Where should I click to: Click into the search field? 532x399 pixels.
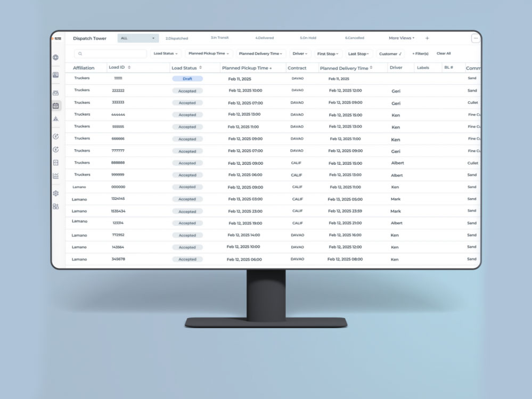coord(111,54)
